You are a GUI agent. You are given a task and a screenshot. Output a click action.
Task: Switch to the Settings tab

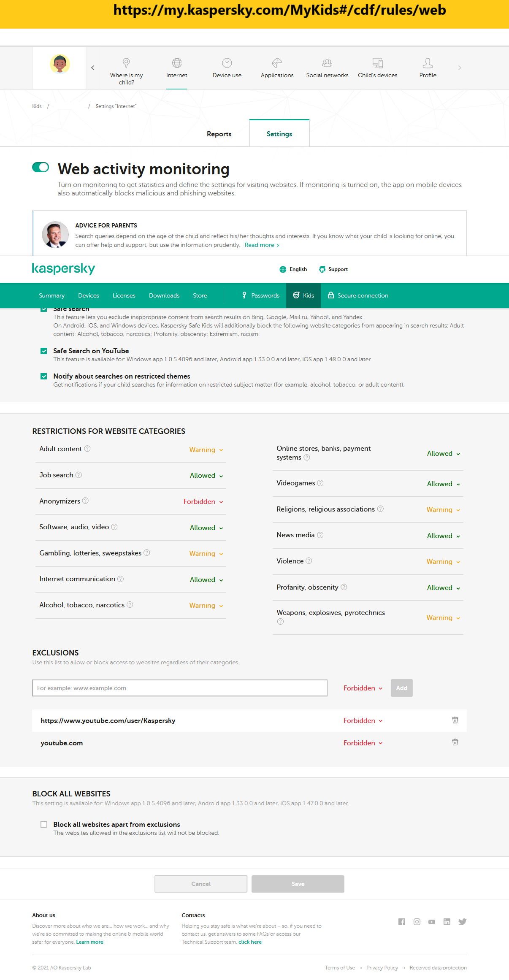pyautogui.click(x=279, y=134)
